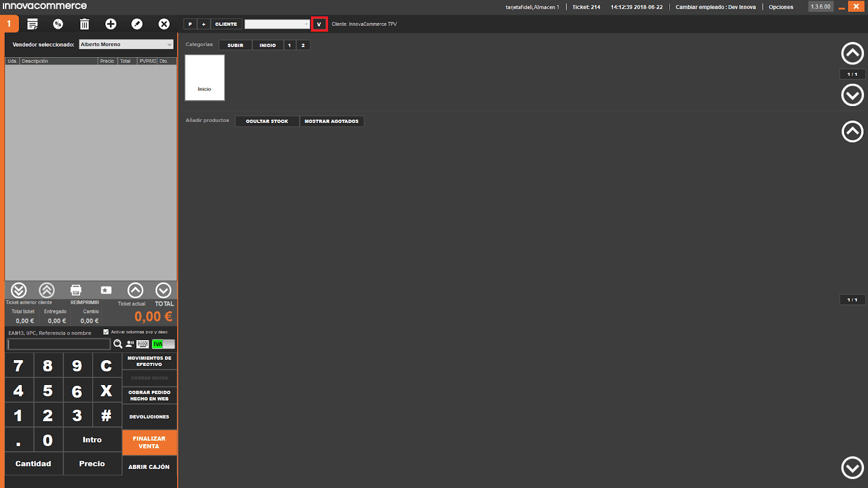Toggle the IVA switch
The image size is (868, 488).
163,344
